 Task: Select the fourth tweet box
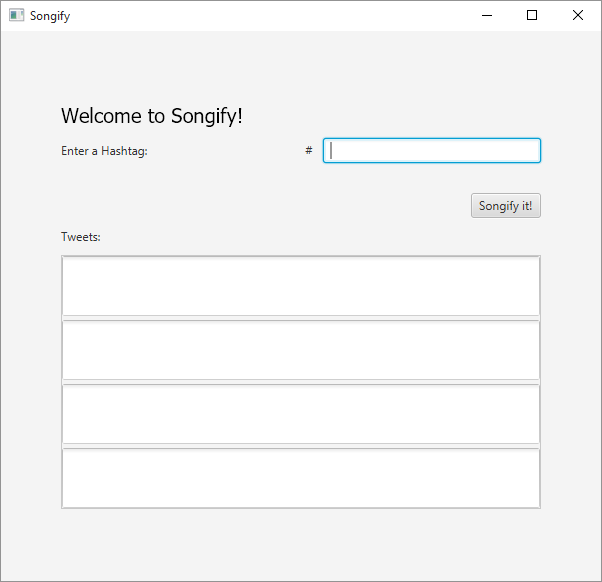(301, 478)
